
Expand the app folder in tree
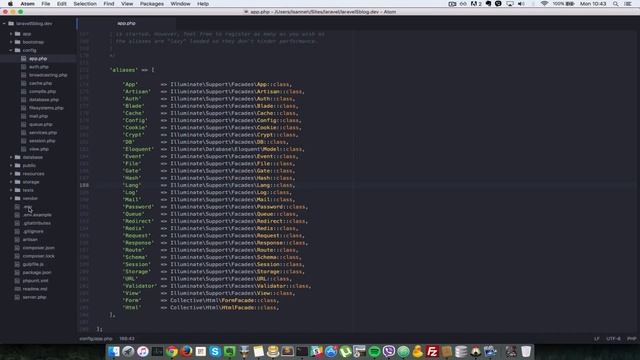pyautogui.click(x=11, y=34)
